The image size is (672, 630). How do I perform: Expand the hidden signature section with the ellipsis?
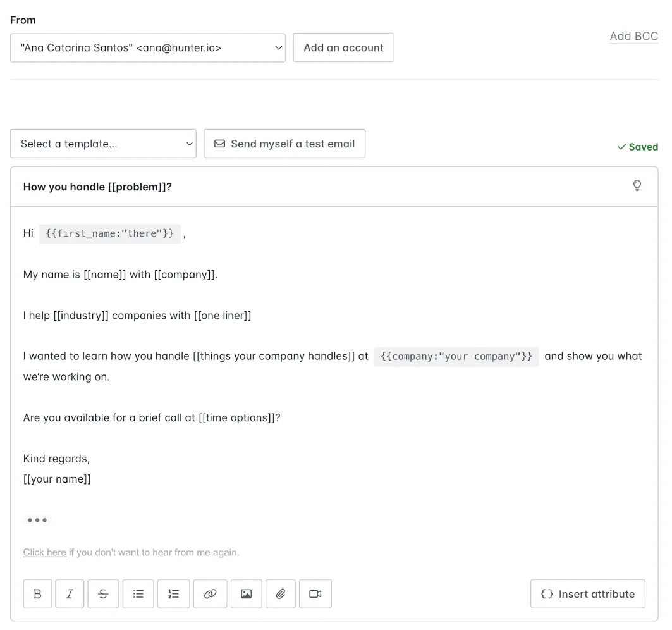pos(37,520)
